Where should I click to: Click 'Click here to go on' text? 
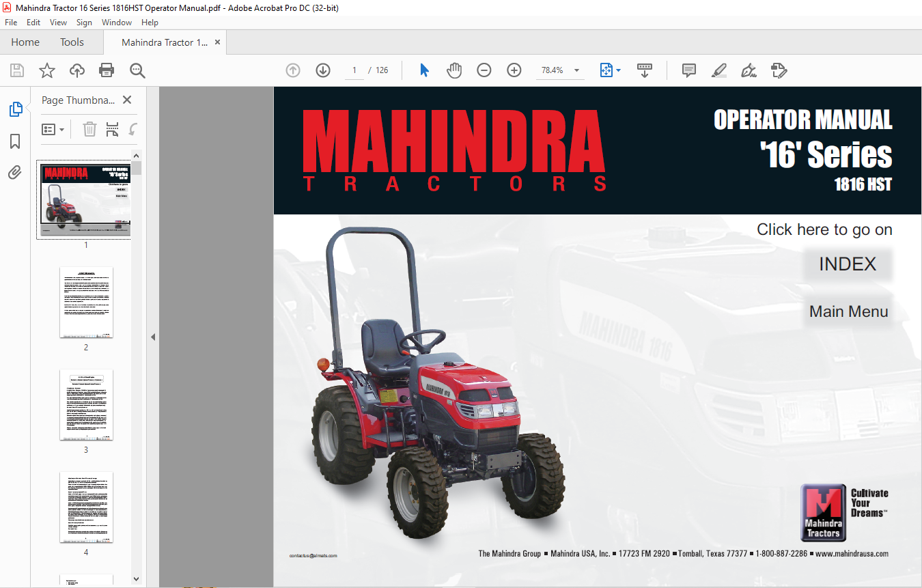[x=824, y=229]
